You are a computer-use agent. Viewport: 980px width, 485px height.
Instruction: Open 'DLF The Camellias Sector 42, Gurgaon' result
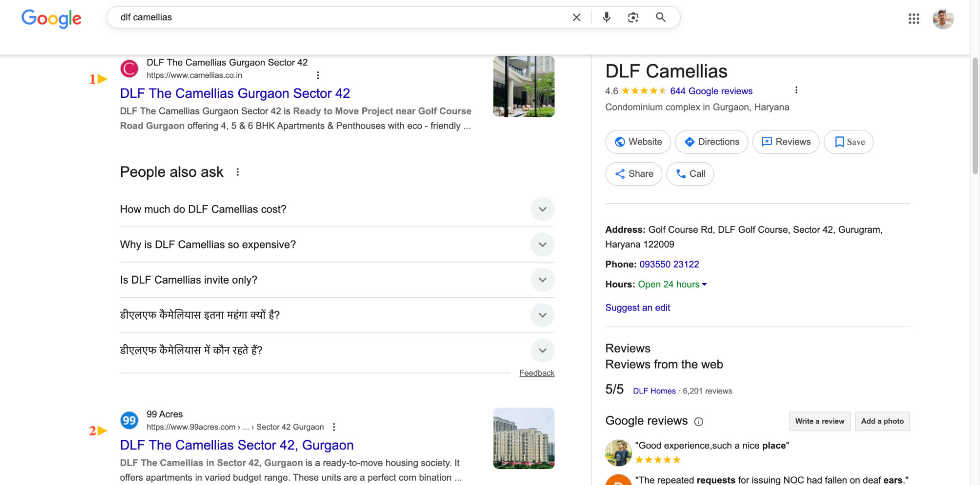tap(237, 445)
